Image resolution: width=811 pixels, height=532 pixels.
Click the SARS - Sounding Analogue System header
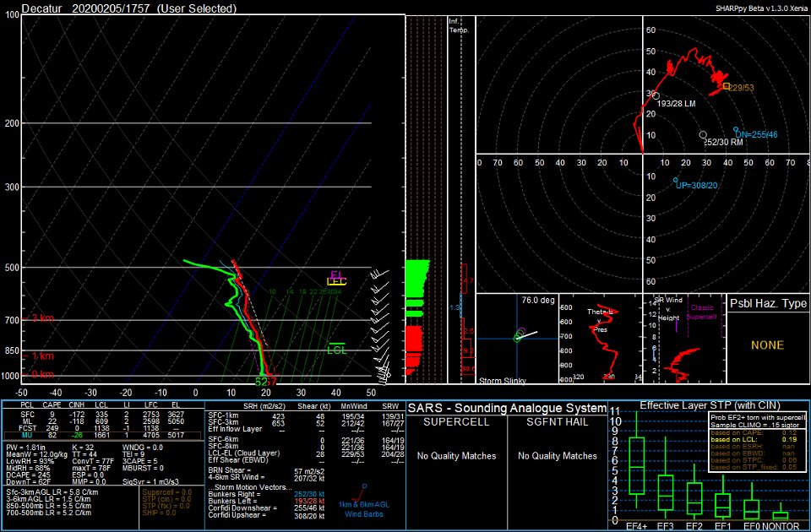[x=507, y=407]
